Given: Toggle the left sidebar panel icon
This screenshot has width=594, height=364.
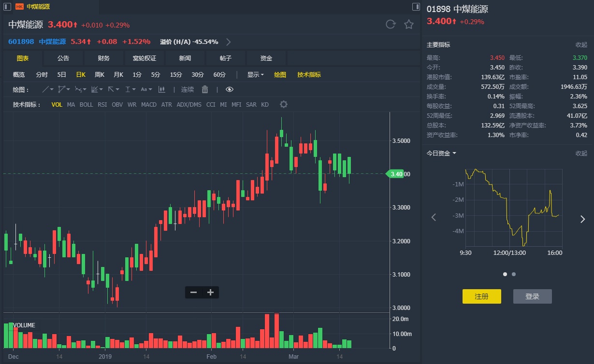Looking at the screenshot, I should click(7, 6).
